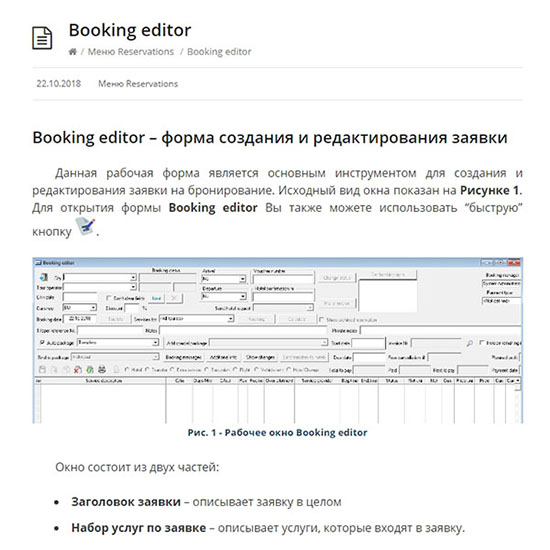550x550 pixels.
Task: Tick the Invoice checkbox beside the magnifier
Action: [482, 342]
